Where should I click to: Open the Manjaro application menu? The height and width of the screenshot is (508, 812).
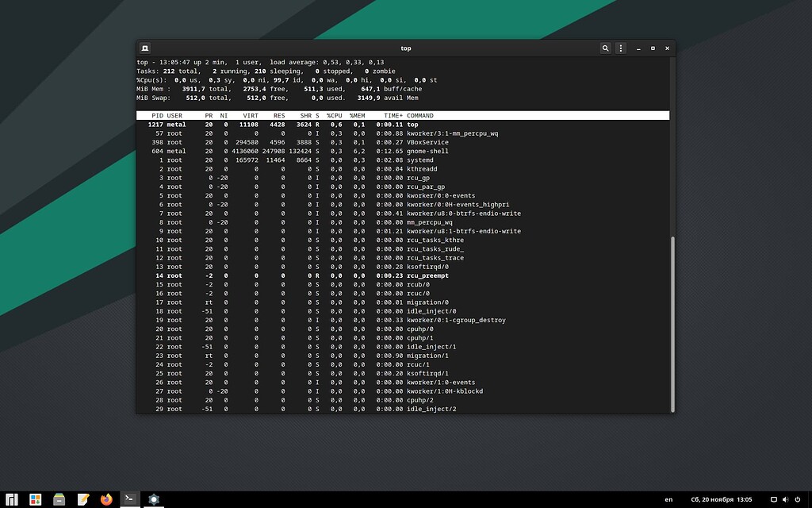pos(11,499)
